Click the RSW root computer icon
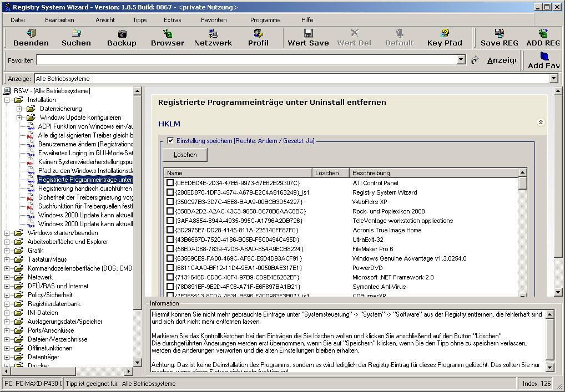The image size is (565, 392). (7, 91)
